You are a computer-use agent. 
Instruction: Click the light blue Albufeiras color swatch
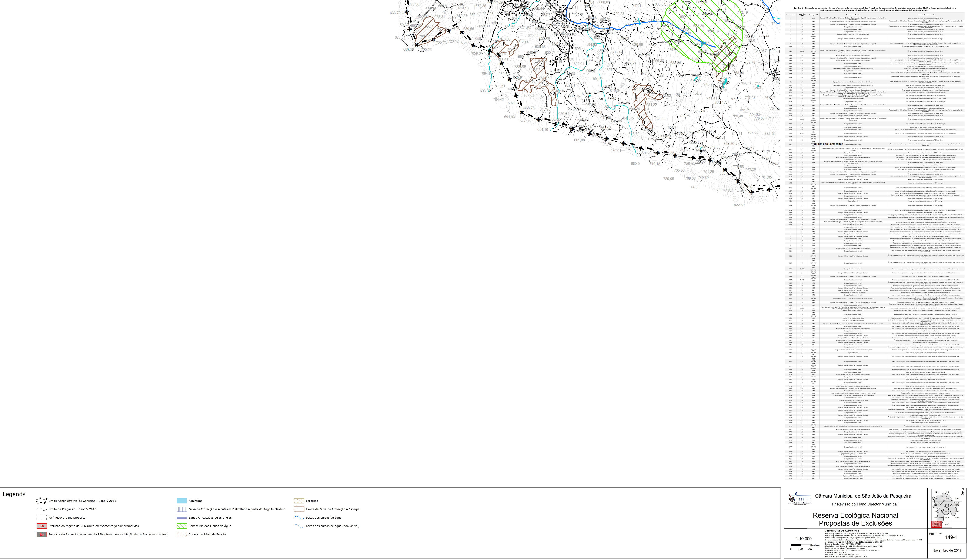pos(182,500)
